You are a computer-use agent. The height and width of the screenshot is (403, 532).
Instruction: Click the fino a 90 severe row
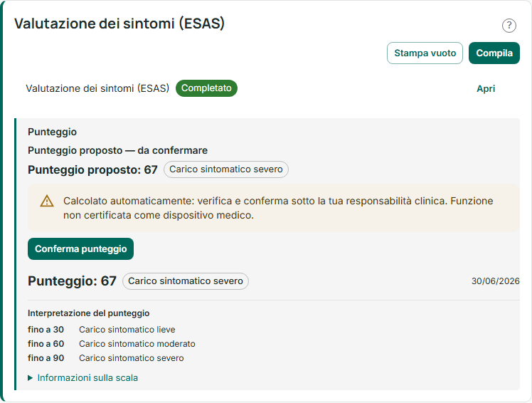105,358
